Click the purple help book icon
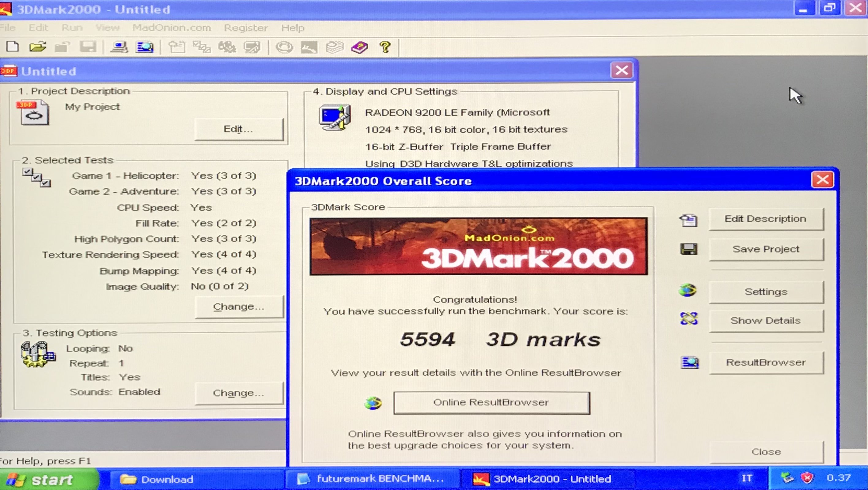868x490 pixels. 359,47
